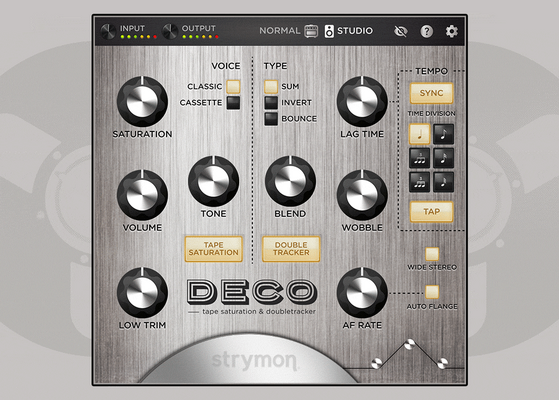Screen dimensions: 559x400
Task: Select the amp icon next to NORMAL
Action: 311,31
